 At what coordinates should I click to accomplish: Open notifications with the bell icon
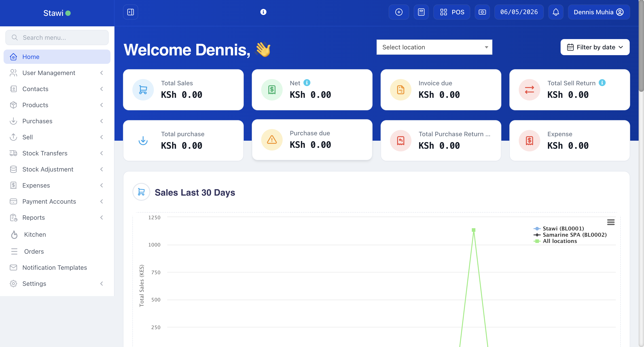556,12
